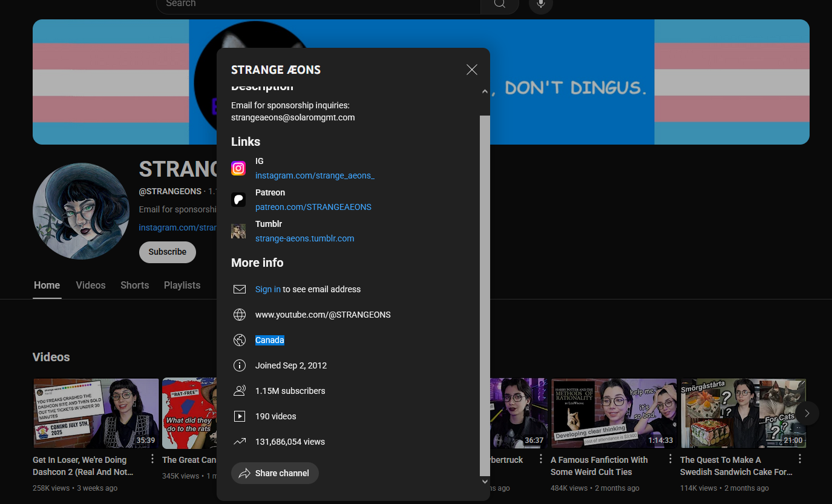Click the dialog scrollbar down arrow
The image size is (832, 504).
coord(485,482)
